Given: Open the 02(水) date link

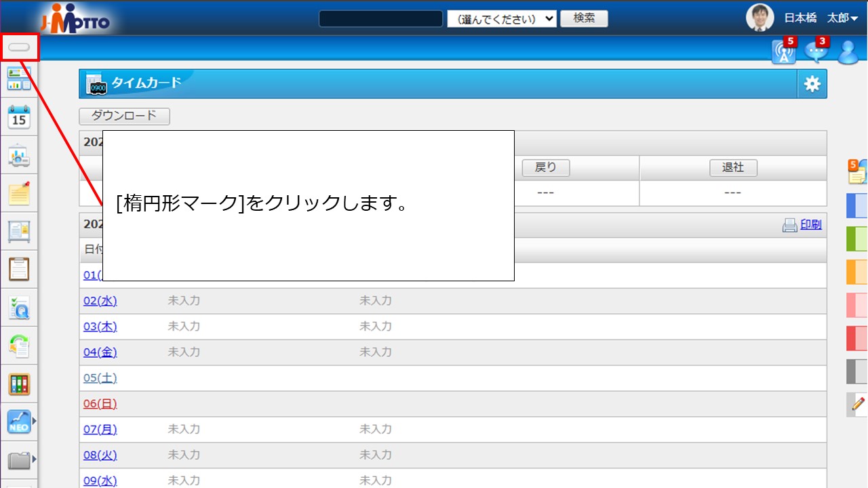Looking at the screenshot, I should pos(100,301).
